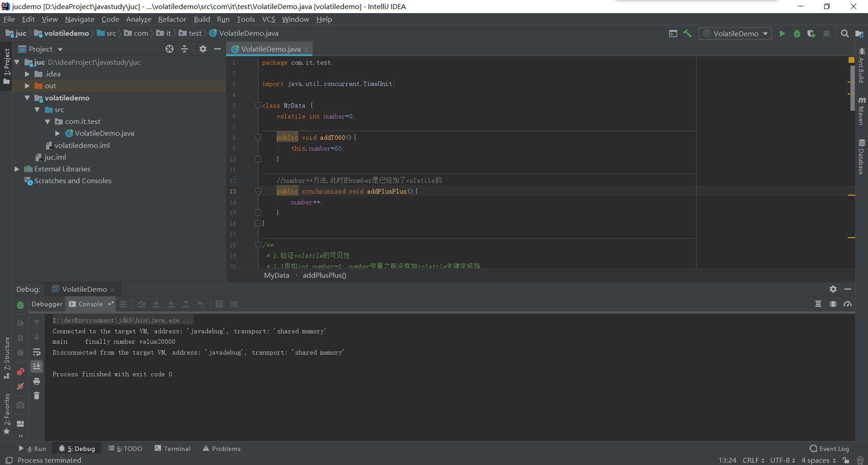This screenshot has width=868, height=465.
Task: Restore the debug layout icon
Action: pos(20,424)
